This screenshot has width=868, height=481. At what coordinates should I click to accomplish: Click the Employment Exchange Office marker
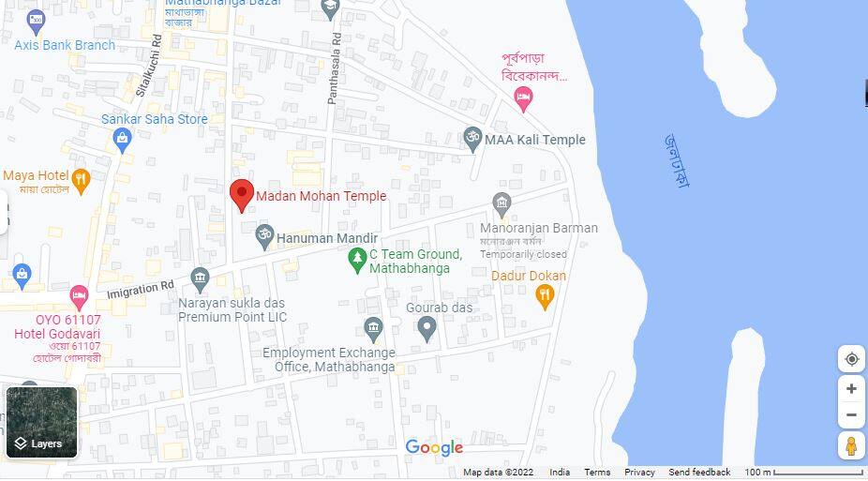click(x=374, y=329)
